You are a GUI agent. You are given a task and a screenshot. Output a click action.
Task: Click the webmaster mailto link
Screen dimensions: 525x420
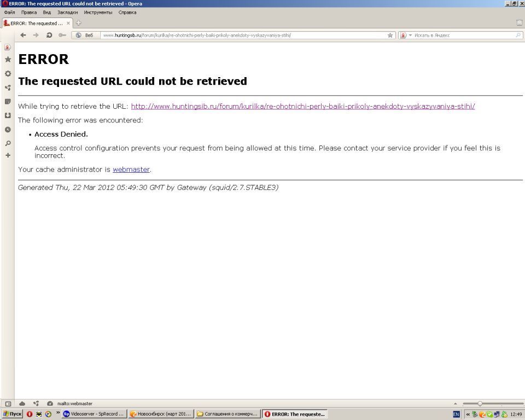(x=131, y=170)
